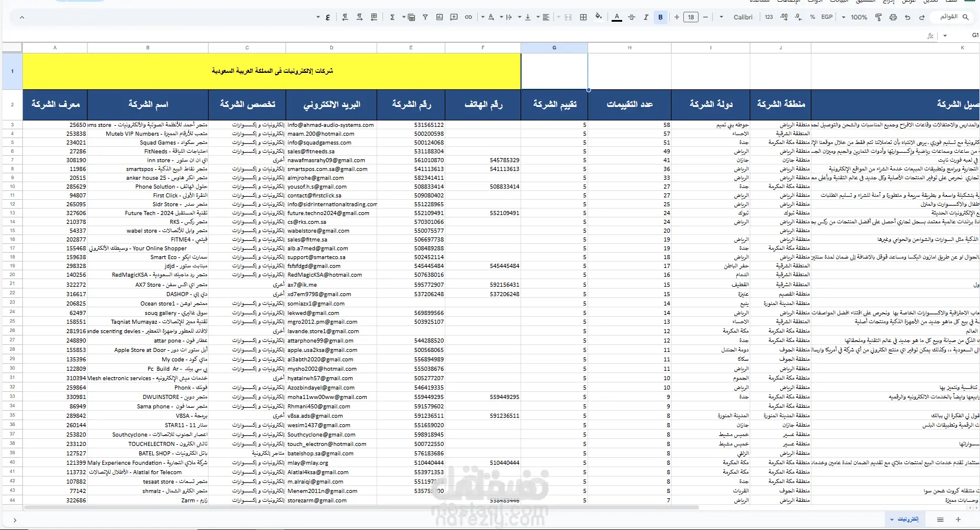Select the Apple Store at Door cell
The height and width of the screenshot is (530, 980).
147,350
